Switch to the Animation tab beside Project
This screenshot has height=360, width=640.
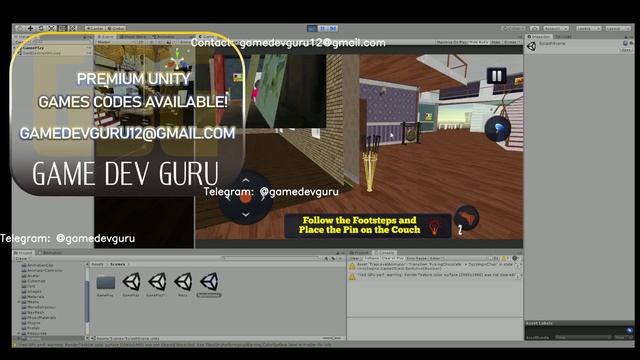tap(50, 253)
